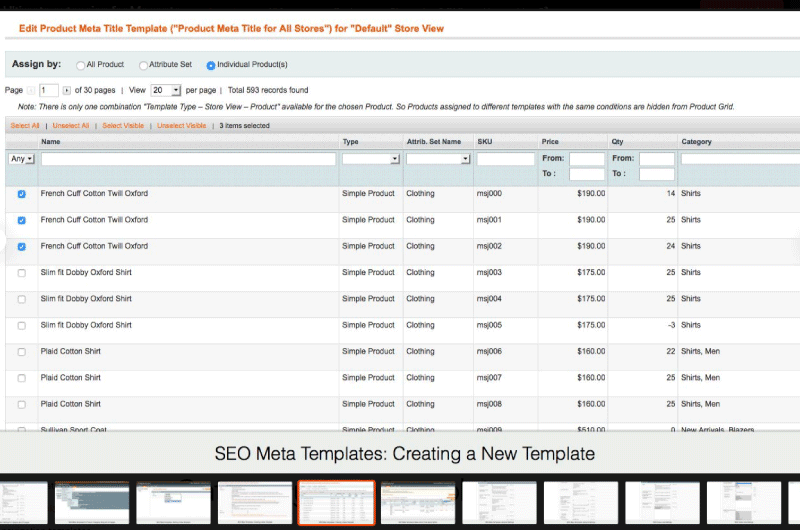Select the All Product radio button
The width and height of the screenshot is (800, 530).
80,65
